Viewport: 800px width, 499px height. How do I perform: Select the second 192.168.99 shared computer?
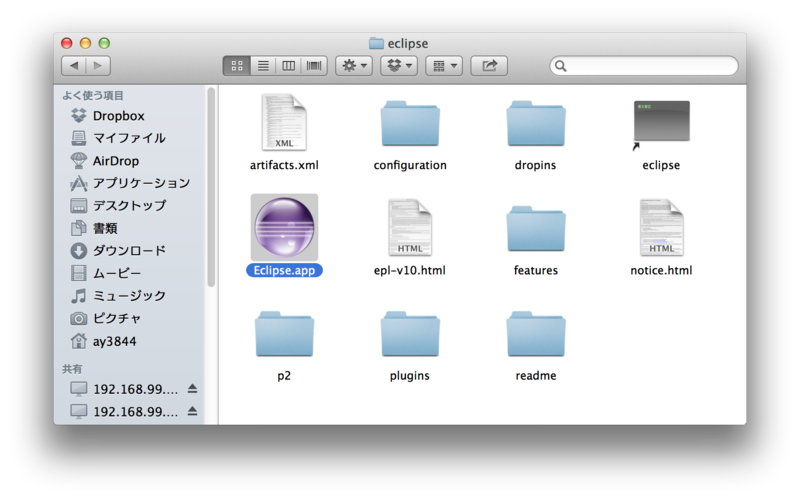[x=124, y=411]
